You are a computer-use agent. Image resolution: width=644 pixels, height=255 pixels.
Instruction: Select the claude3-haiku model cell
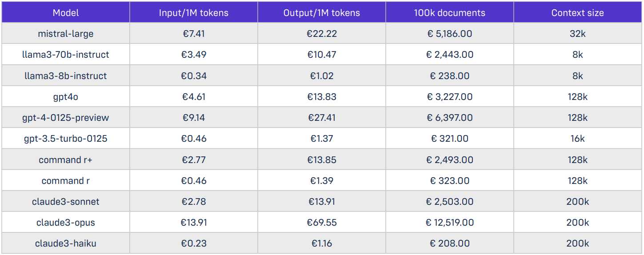66,243
